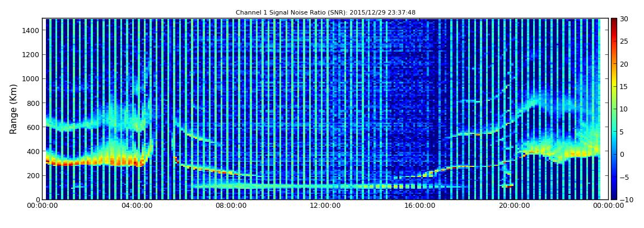Screen dimensions: 644x228
Task: Click the colorbar tick label 5
Action: [622, 132]
